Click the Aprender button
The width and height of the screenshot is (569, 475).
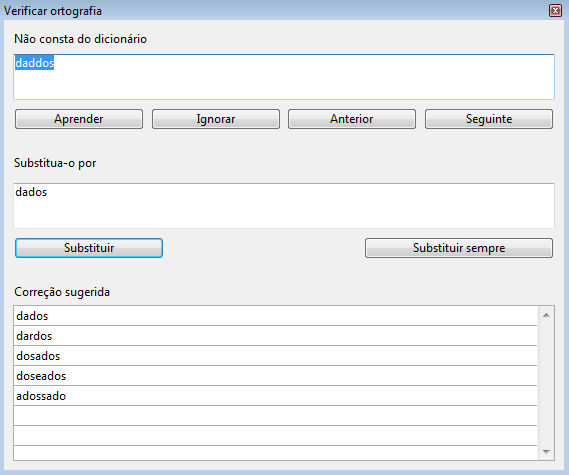(79, 119)
